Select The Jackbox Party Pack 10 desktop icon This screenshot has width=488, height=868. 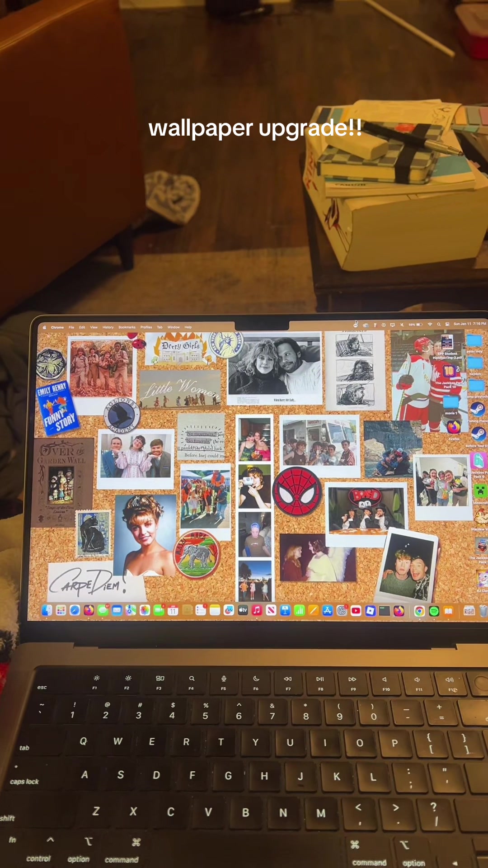(x=449, y=376)
